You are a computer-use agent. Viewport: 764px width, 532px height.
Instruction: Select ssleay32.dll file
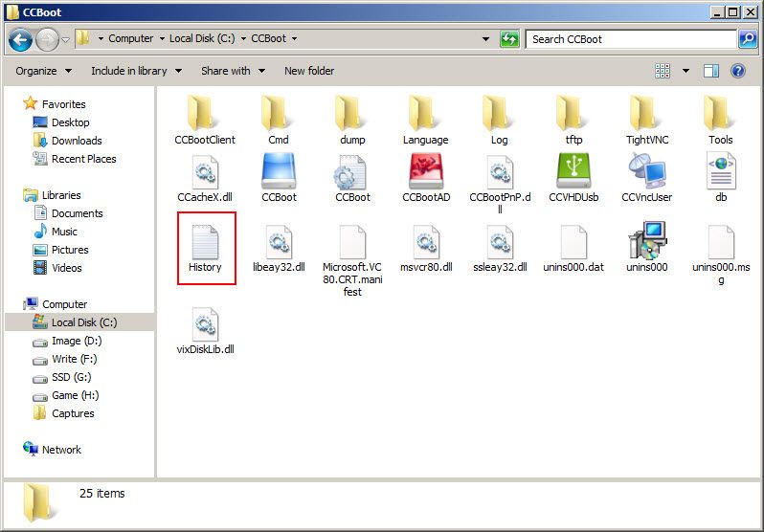500,249
